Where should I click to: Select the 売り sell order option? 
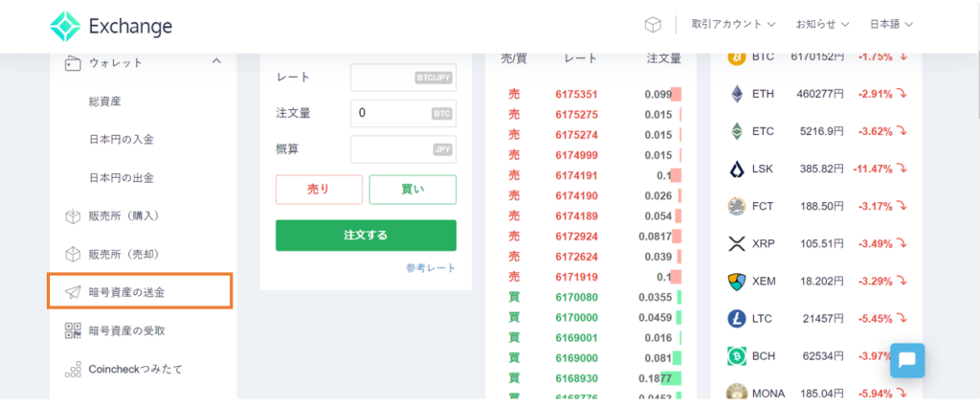coord(319,190)
